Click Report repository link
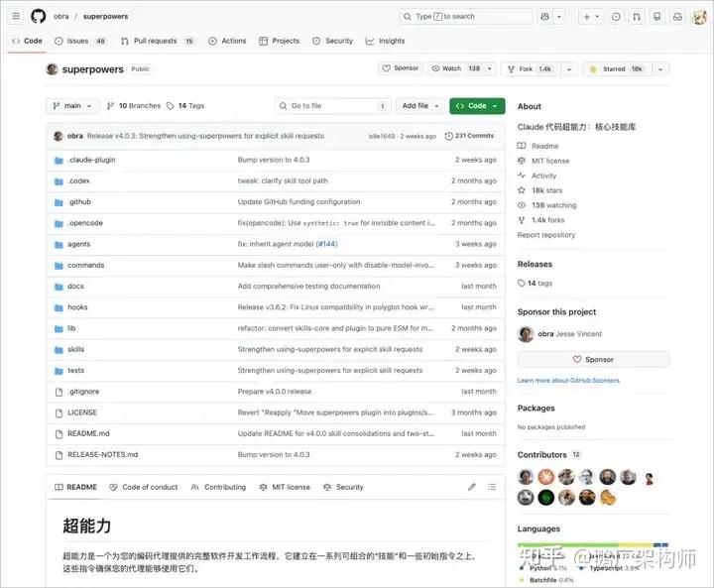Viewport: 714px width, 588px height. (x=546, y=235)
